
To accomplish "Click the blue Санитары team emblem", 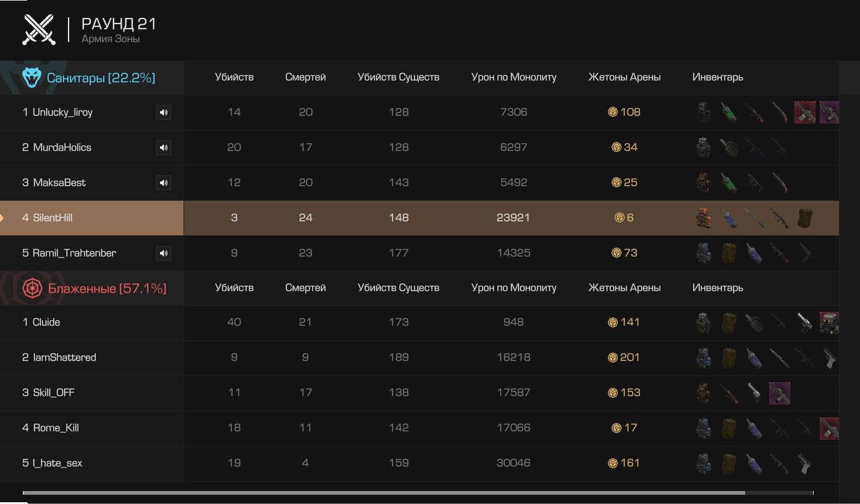I will [32, 78].
